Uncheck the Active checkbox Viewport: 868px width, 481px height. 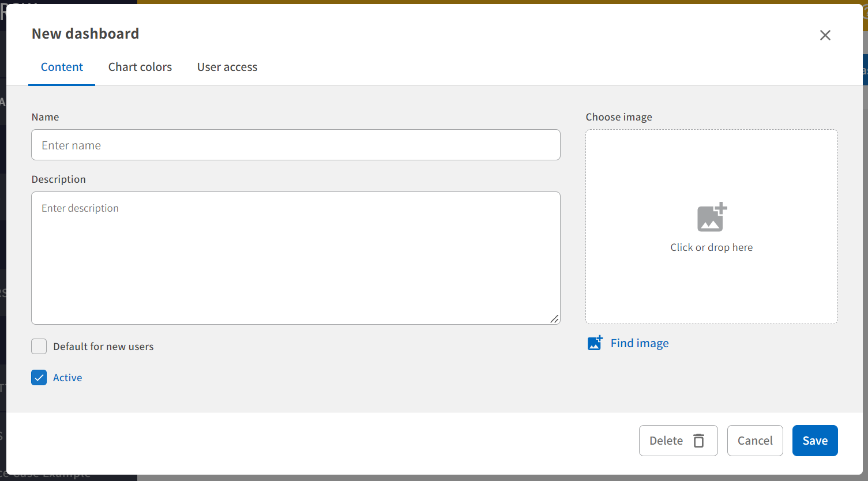pos(39,378)
